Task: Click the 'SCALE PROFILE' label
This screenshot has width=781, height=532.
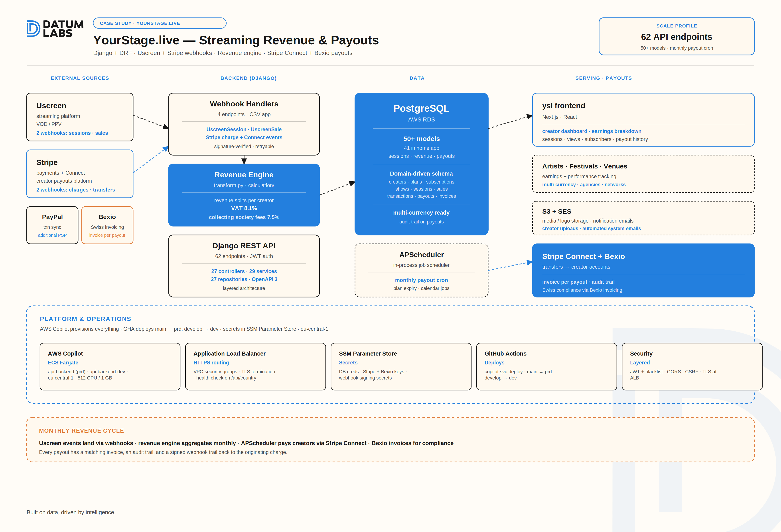Action: click(x=676, y=26)
